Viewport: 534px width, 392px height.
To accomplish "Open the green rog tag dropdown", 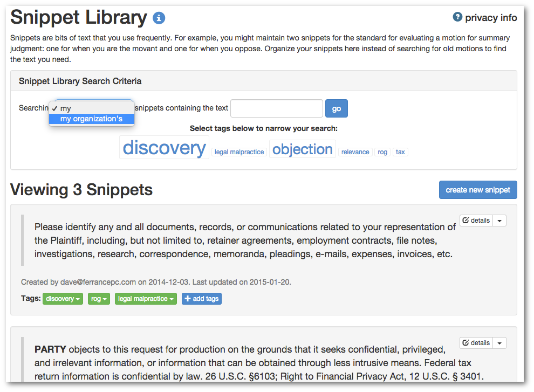I will (99, 299).
